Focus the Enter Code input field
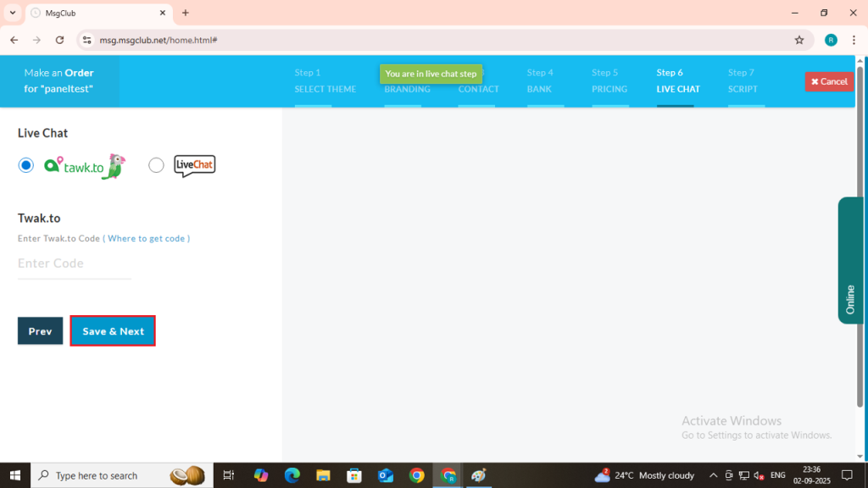Viewport: 868px width, 488px height. point(75,264)
